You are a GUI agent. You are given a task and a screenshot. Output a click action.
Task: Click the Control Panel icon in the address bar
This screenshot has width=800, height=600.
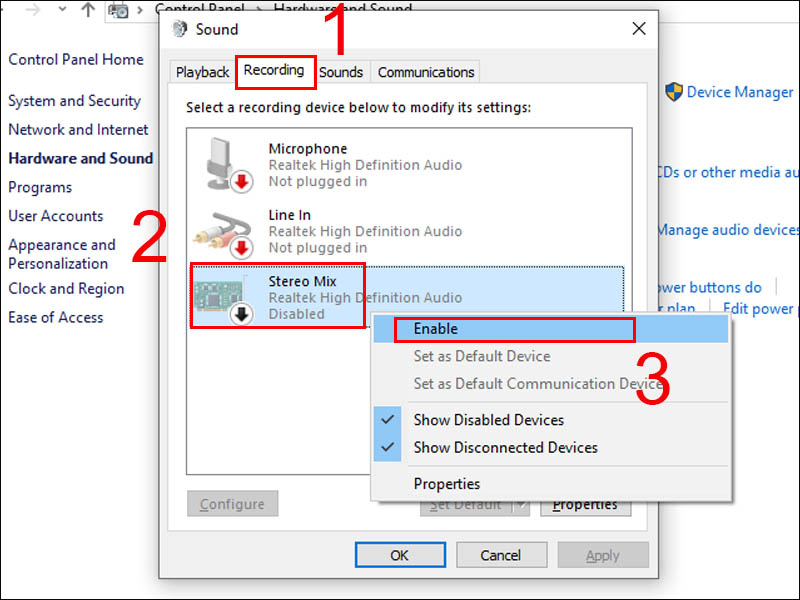[x=119, y=10]
